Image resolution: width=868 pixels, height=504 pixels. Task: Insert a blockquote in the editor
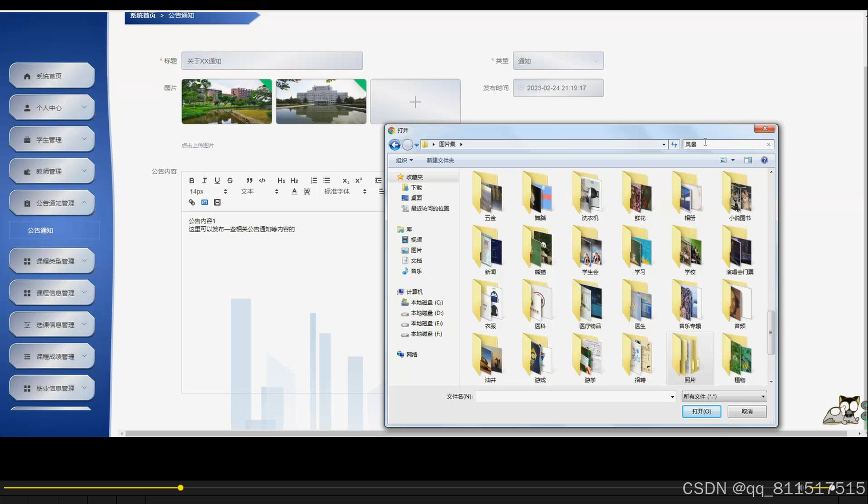249,180
